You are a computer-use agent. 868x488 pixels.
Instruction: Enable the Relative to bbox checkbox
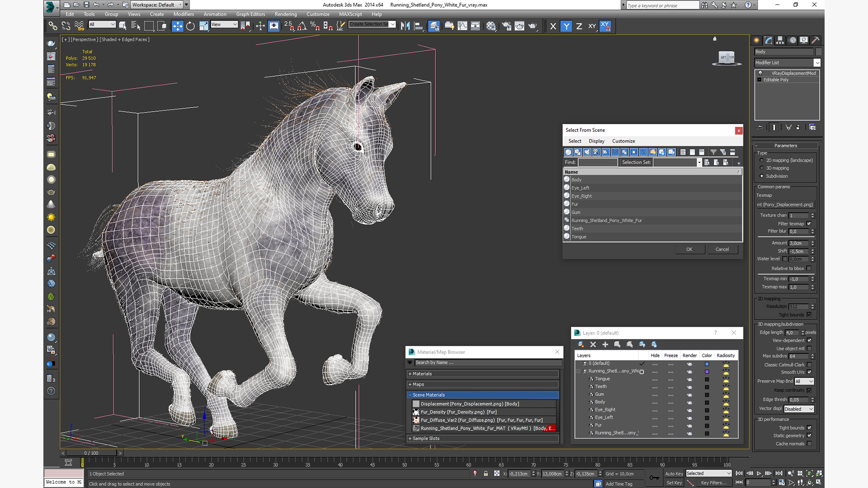[x=809, y=268]
